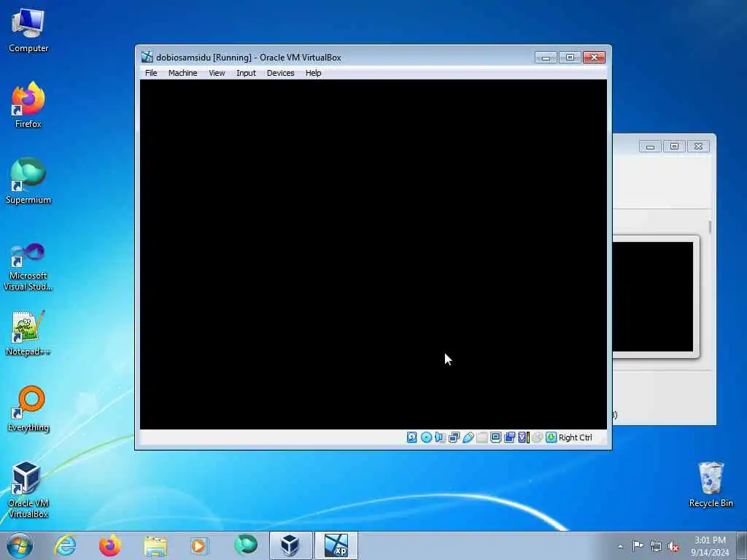747x560 pixels.
Task: Click the Right Ctrl host key label
Action: coord(575,437)
